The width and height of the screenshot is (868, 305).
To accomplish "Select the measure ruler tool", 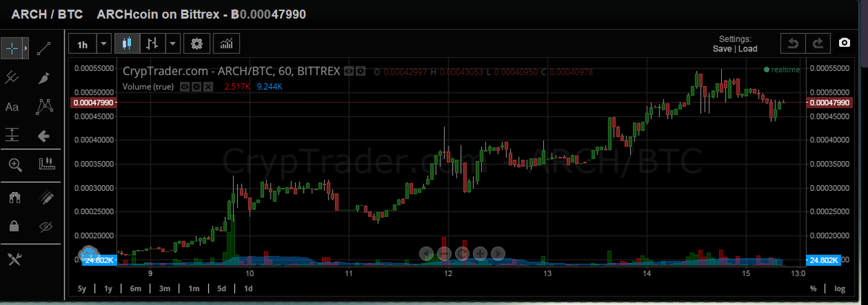I will (46, 164).
